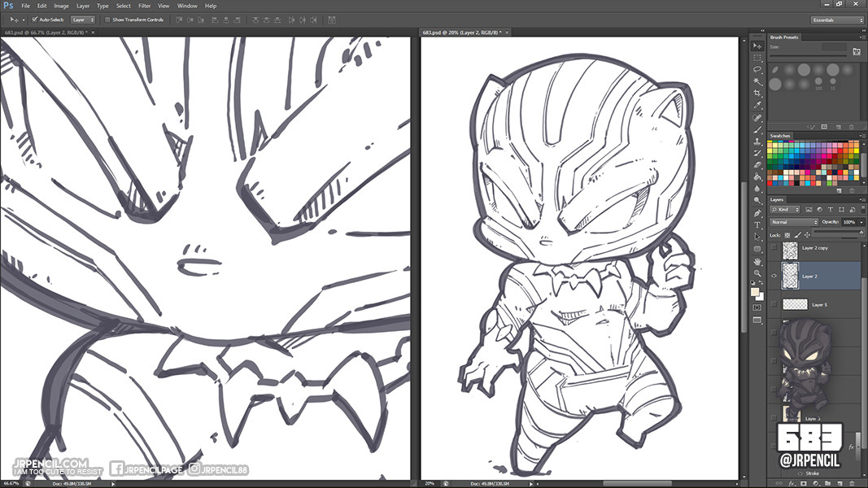
Task: Open the Image menu
Action: click(x=61, y=6)
